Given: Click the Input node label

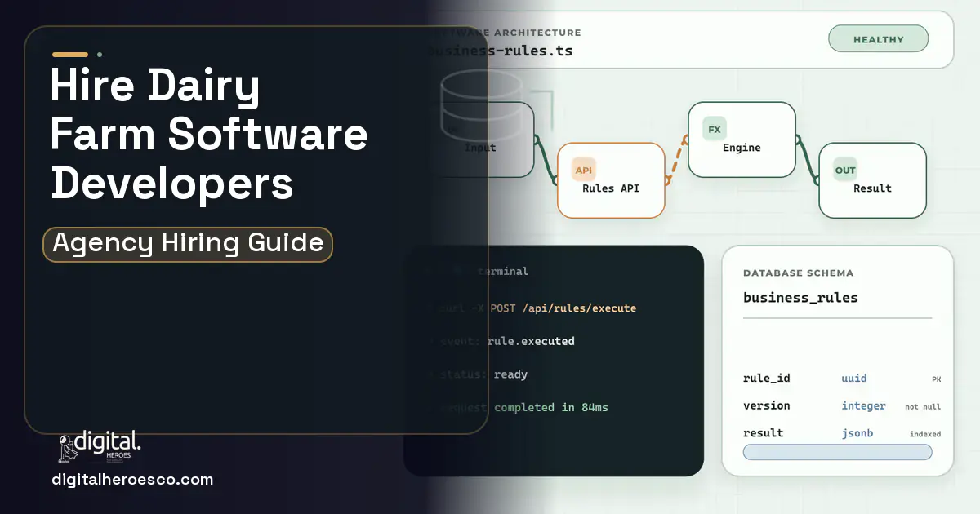Looking at the screenshot, I should [480, 148].
